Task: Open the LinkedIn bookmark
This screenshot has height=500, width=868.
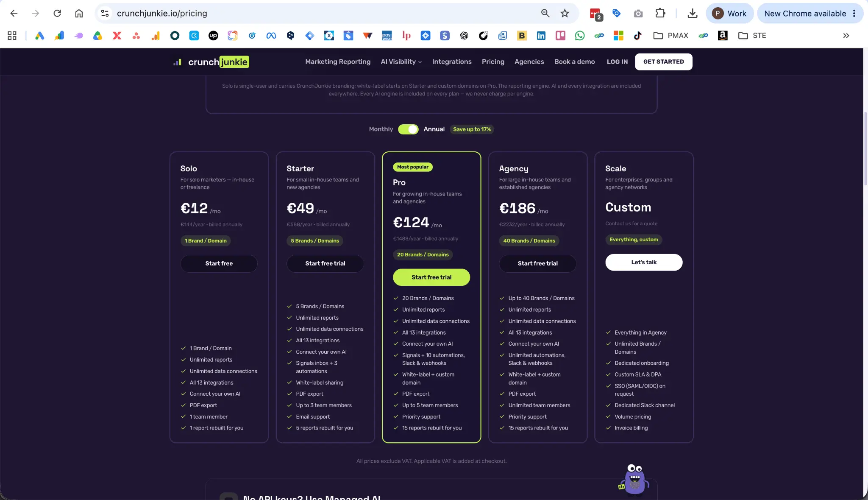Action: click(541, 36)
